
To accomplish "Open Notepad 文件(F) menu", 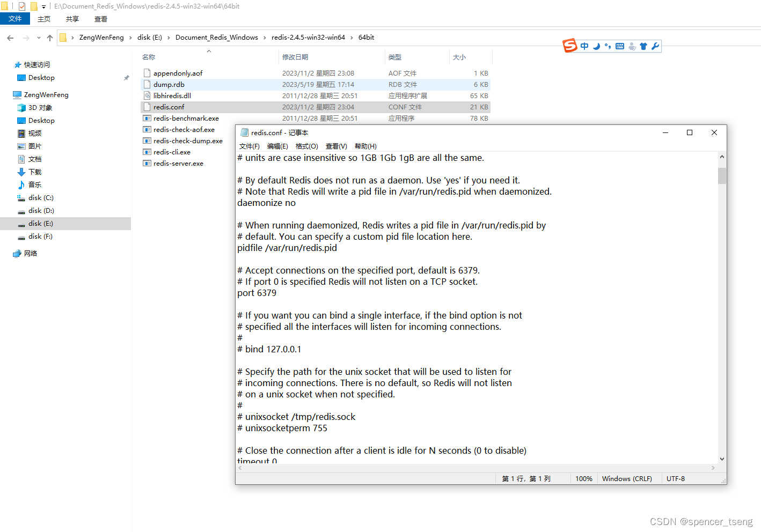I will tap(250, 146).
